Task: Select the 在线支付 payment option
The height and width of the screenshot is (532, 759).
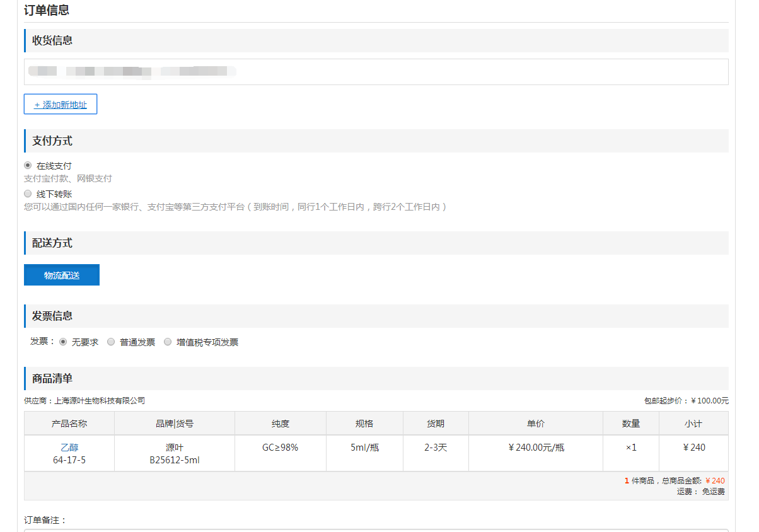Action: tap(28, 166)
